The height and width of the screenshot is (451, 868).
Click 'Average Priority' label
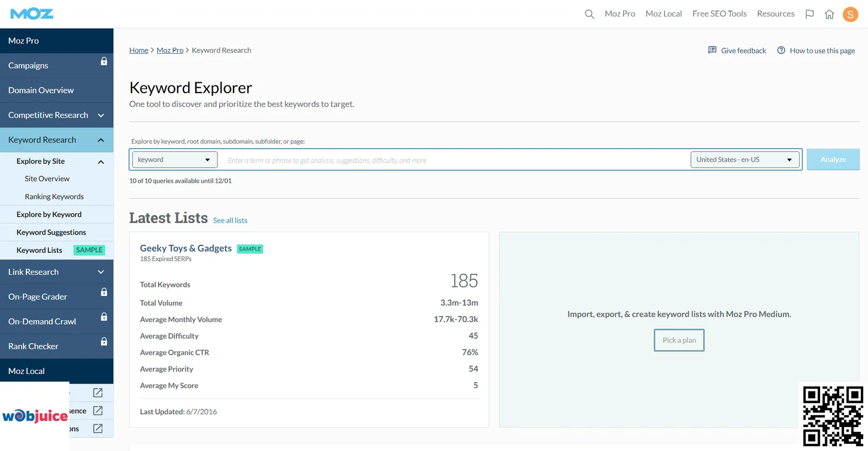pyautogui.click(x=167, y=369)
